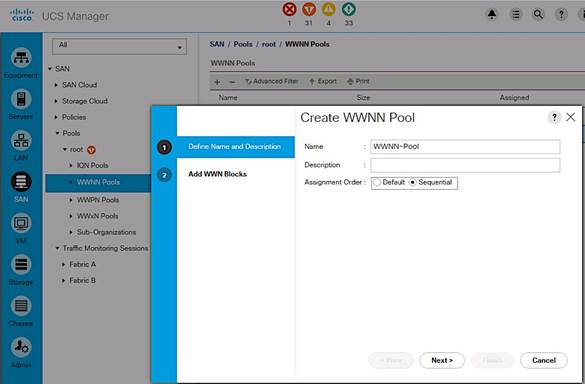The image size is (585, 384).
Task: Open the Servers section in sidebar
Action: coord(21,104)
